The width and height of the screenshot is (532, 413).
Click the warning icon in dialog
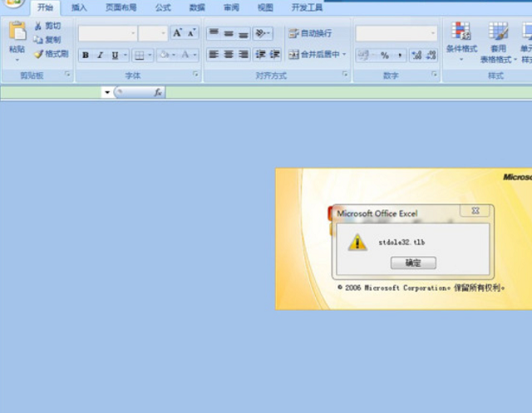pyautogui.click(x=357, y=242)
